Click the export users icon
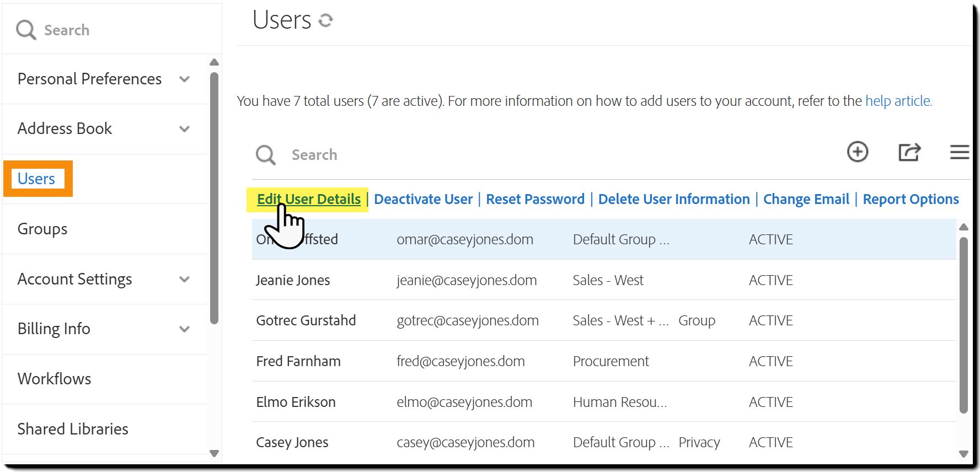The width and height of the screenshot is (980, 472). (909, 152)
